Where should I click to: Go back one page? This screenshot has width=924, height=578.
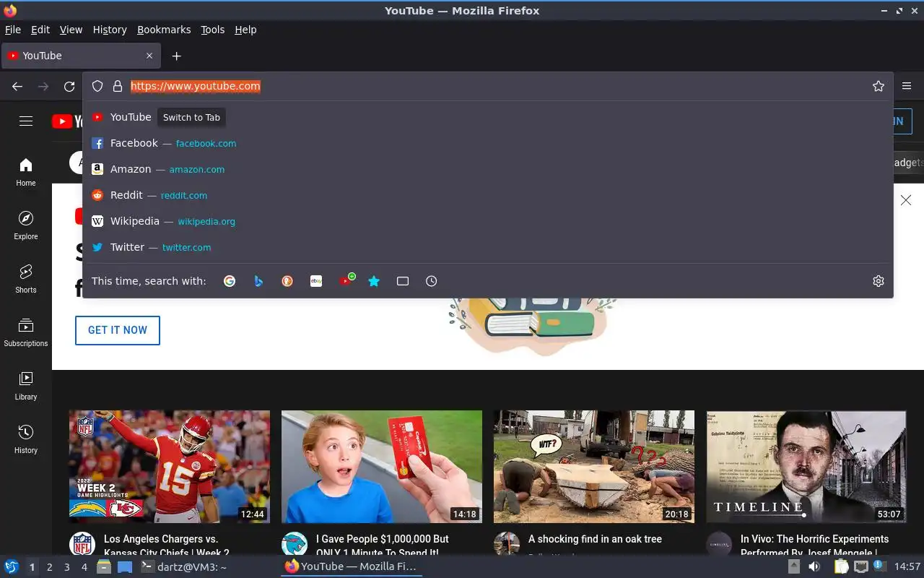pyautogui.click(x=17, y=87)
